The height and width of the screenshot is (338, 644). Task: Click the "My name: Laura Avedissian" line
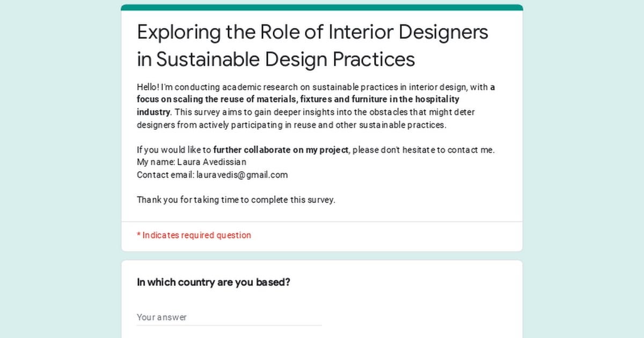192,162
